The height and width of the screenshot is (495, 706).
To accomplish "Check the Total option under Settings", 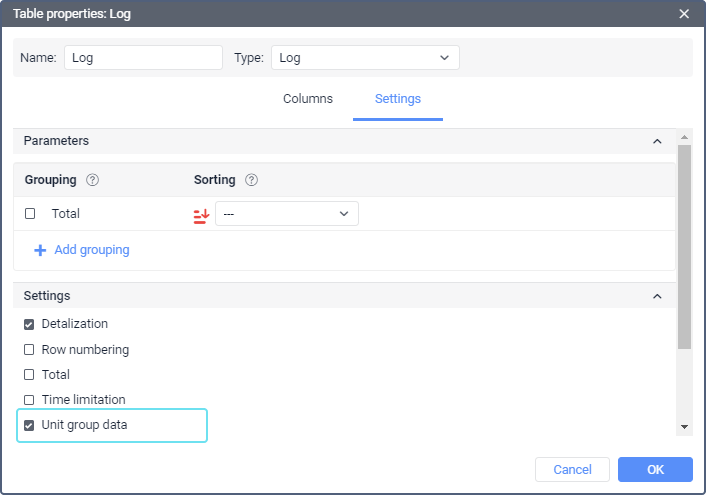I will pos(29,375).
